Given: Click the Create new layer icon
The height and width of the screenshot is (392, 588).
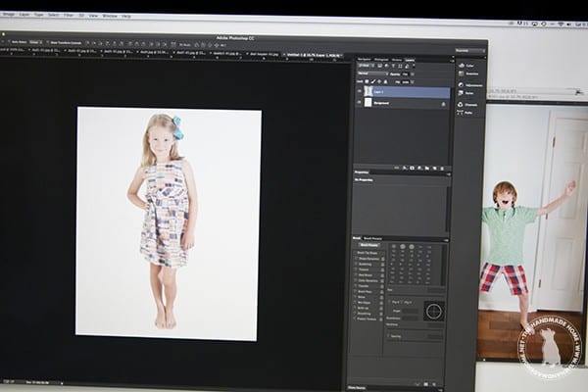Looking at the screenshot, I should (x=434, y=169).
